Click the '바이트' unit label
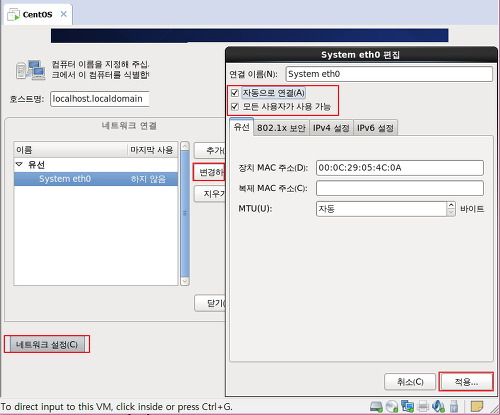Image resolution: width=500 pixels, height=415 pixels. pyautogui.click(x=472, y=209)
